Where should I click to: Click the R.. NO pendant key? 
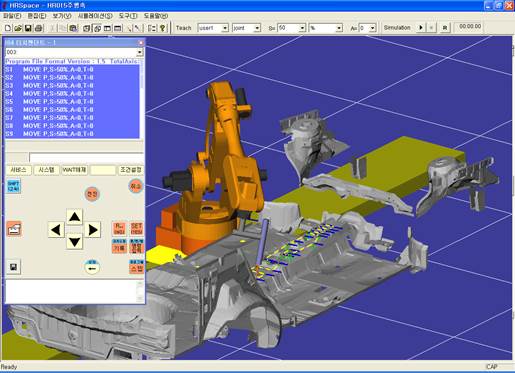click(119, 229)
